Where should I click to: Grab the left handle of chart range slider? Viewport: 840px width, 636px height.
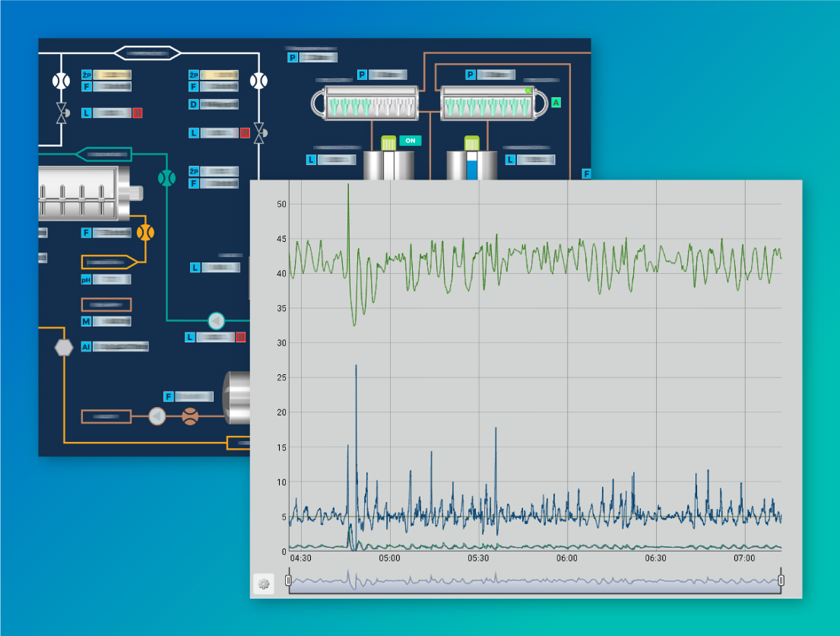coord(288,581)
